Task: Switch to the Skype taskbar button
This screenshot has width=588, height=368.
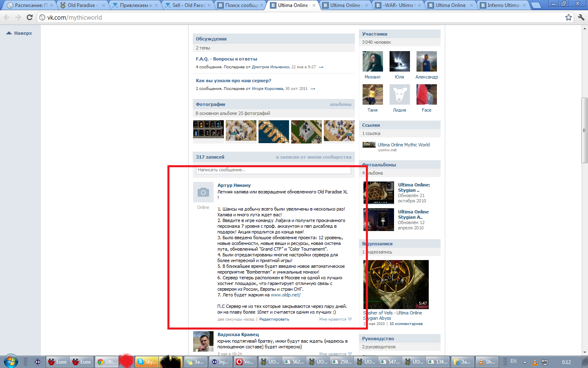Action: 147,362
